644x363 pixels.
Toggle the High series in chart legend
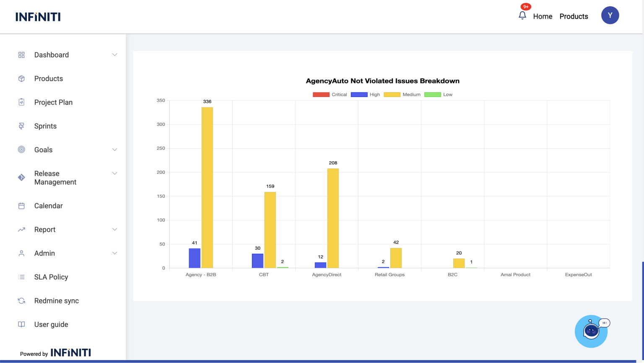(x=366, y=94)
